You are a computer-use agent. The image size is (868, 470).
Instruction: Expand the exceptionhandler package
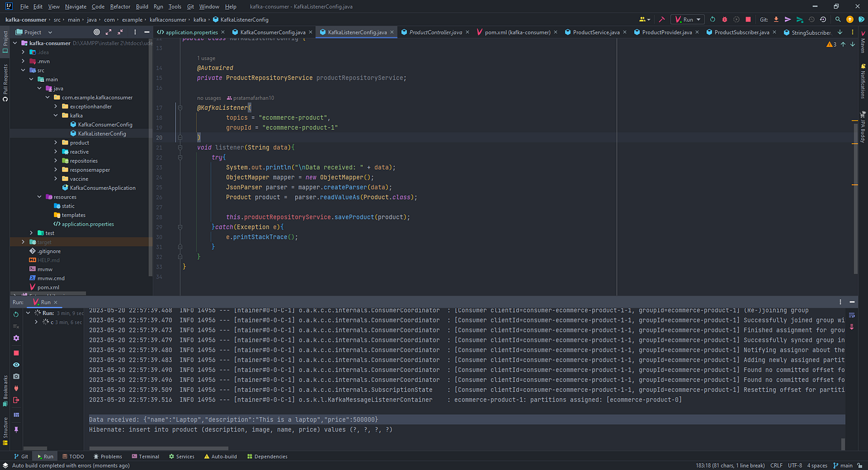point(56,107)
